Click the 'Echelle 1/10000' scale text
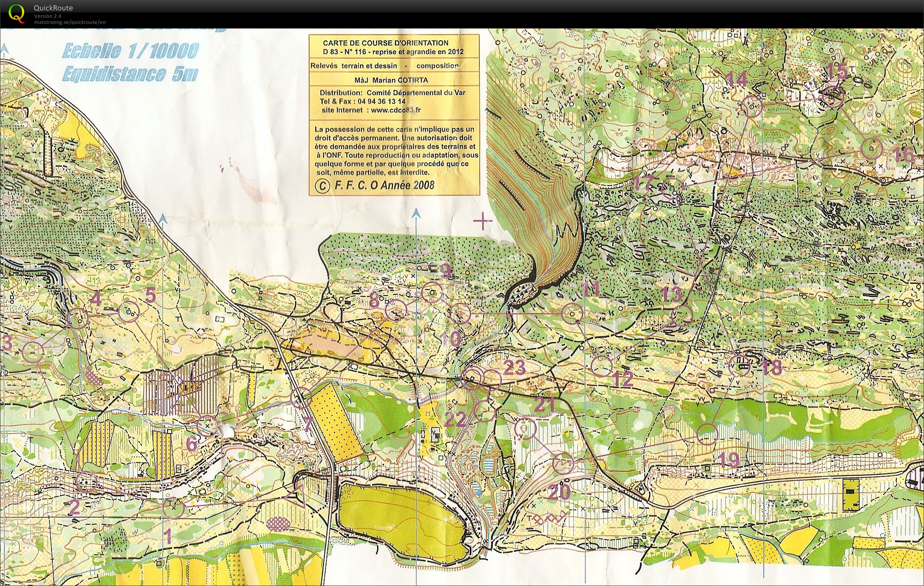This screenshot has height=586, width=924. 130,51
